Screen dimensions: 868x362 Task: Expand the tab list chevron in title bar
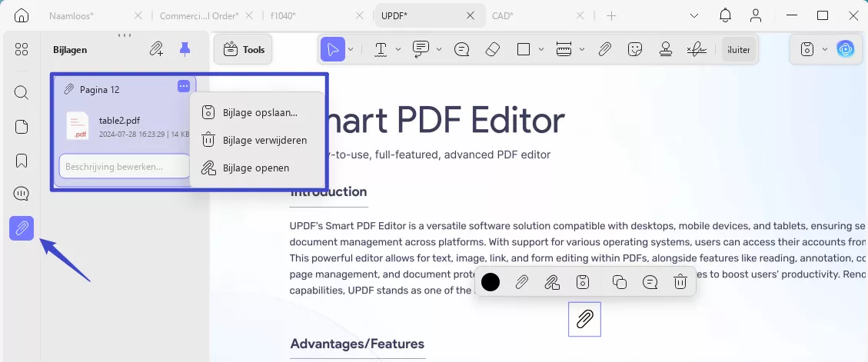tap(694, 15)
